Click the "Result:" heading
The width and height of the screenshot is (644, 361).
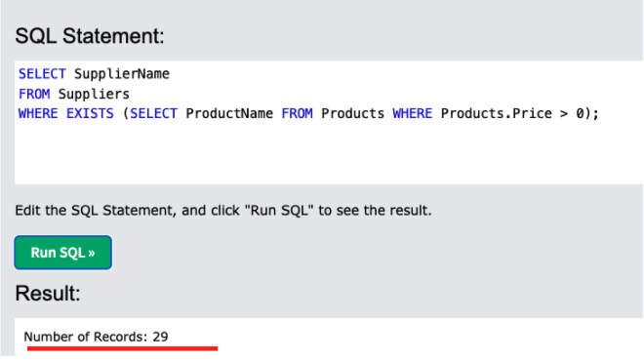click(x=48, y=294)
